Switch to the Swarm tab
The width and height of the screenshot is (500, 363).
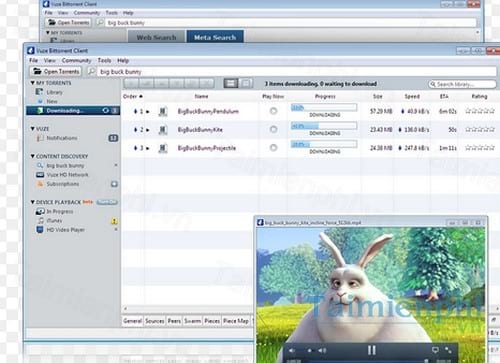coord(192,321)
